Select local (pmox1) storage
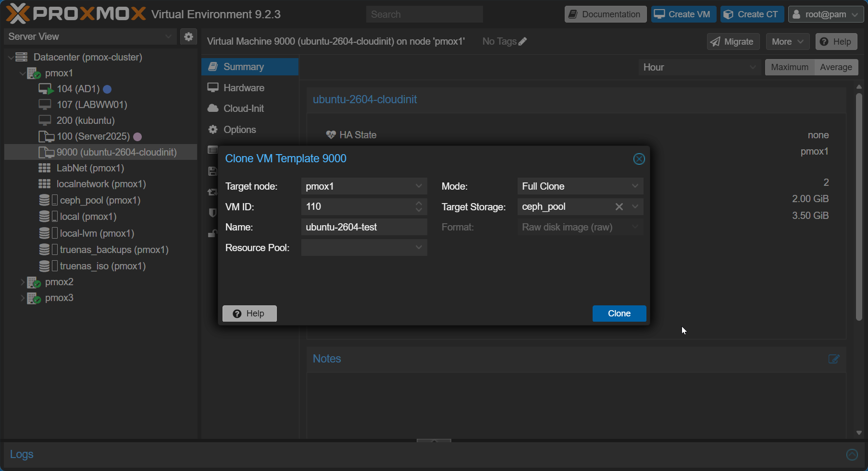868x471 pixels. pos(100,217)
